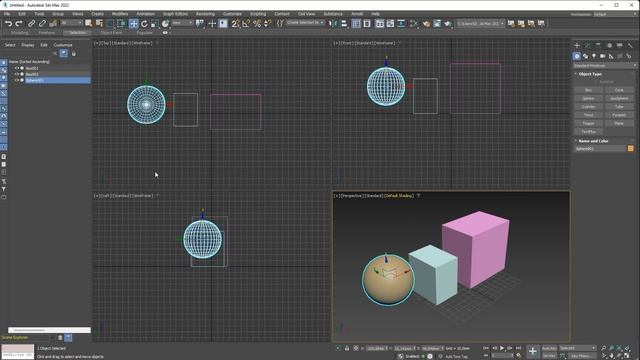
Task: Open the Standard Primitives dropdown
Action: (x=604, y=65)
